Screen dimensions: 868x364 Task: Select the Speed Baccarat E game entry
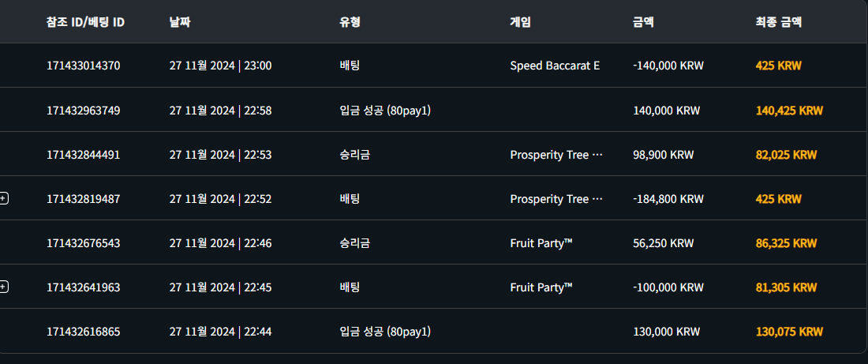point(555,66)
